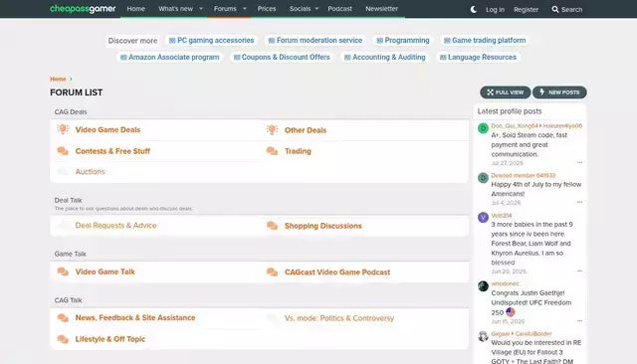Image resolution: width=637 pixels, height=364 pixels.
Task: Open Accounting & Auditing suggestion
Action: pyautogui.click(x=385, y=58)
